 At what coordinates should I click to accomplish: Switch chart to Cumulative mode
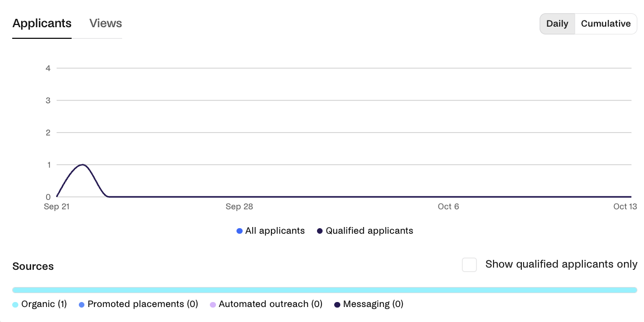click(x=606, y=24)
